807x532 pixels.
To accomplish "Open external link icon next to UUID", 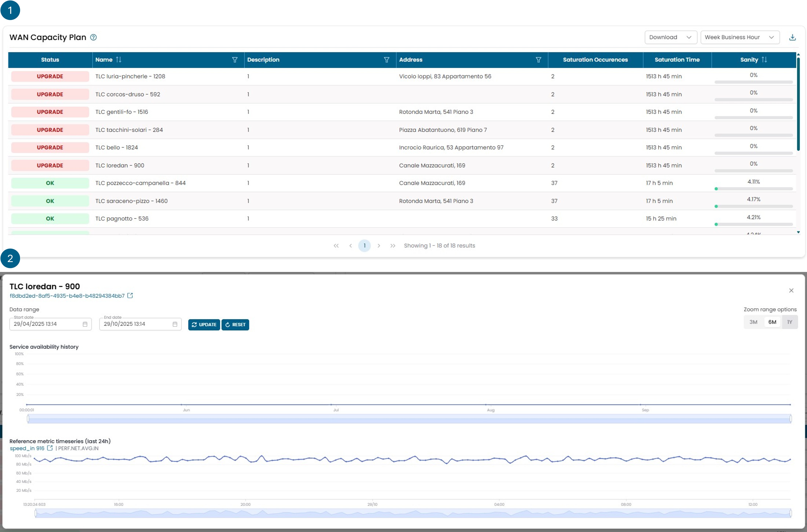I will click(x=130, y=296).
